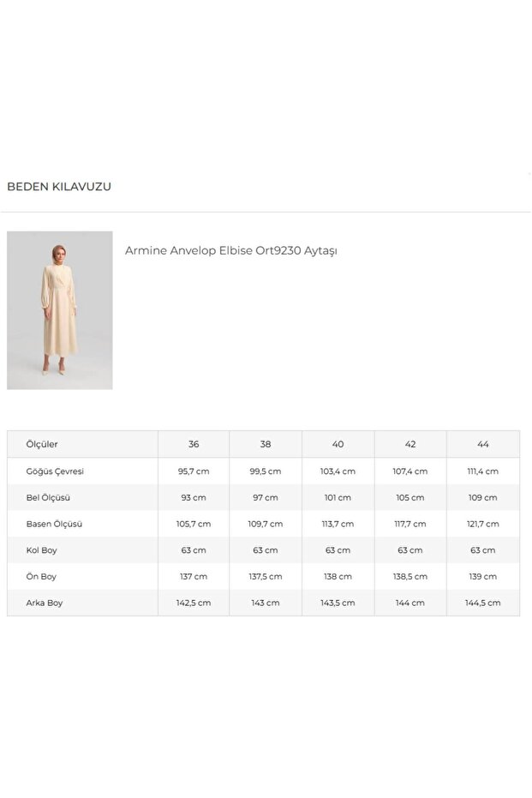Click the 121,7 cm hip value
Image resolution: width=532 pixels, height=798 pixels.
tap(483, 524)
